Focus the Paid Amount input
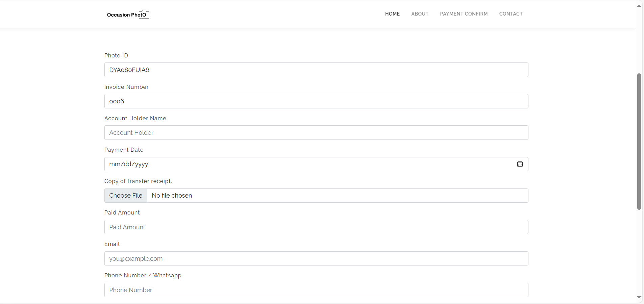This screenshot has width=644, height=304. [316, 227]
